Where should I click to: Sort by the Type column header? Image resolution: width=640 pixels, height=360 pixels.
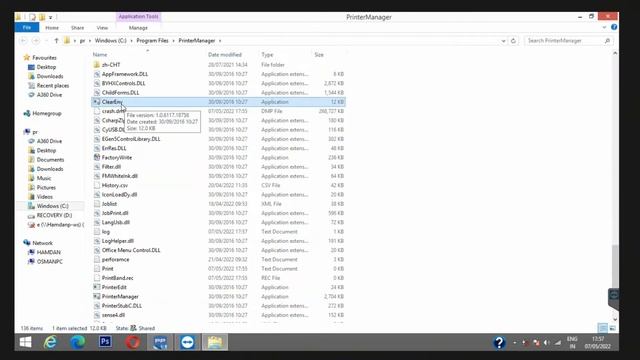tap(267, 55)
